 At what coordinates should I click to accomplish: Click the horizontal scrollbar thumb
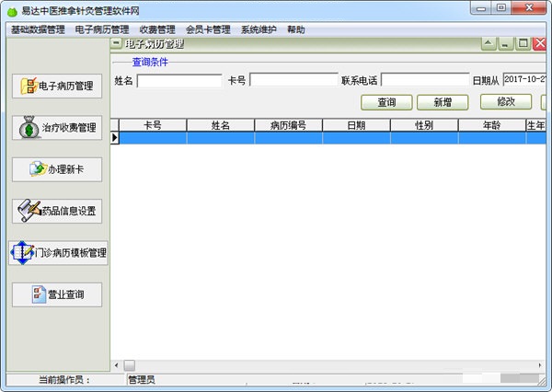coord(129,365)
